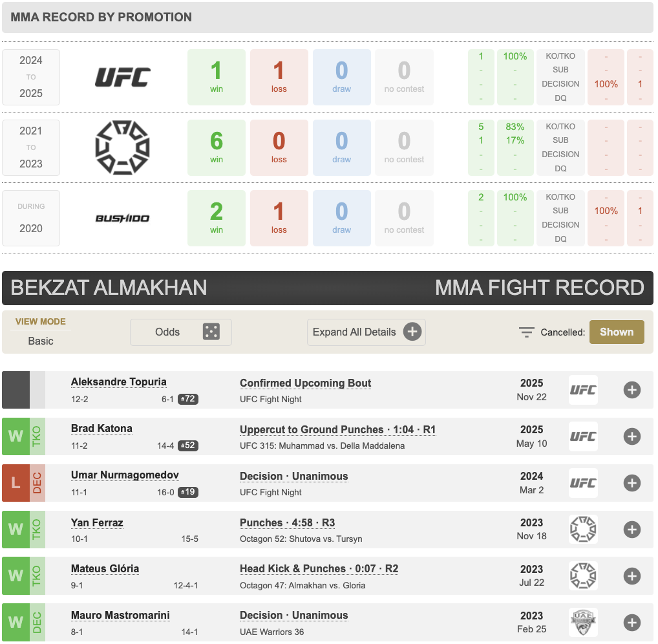
Task: Expand Umar Nurmagomedov fight details
Action: [632, 483]
